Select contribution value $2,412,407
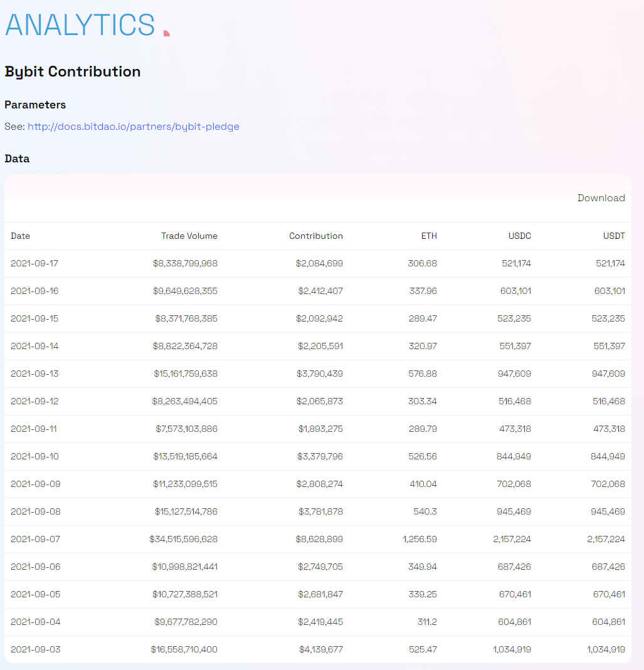This screenshot has height=670, width=644. pyautogui.click(x=320, y=291)
